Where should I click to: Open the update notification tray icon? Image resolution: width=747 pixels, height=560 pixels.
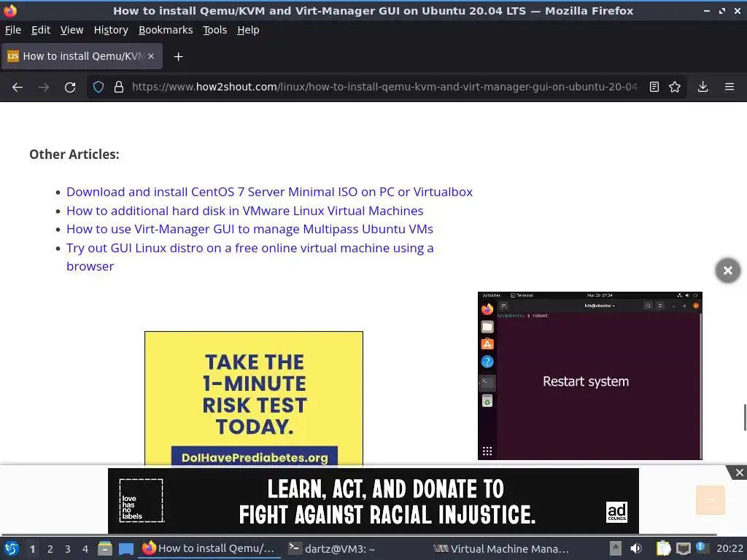click(x=702, y=548)
